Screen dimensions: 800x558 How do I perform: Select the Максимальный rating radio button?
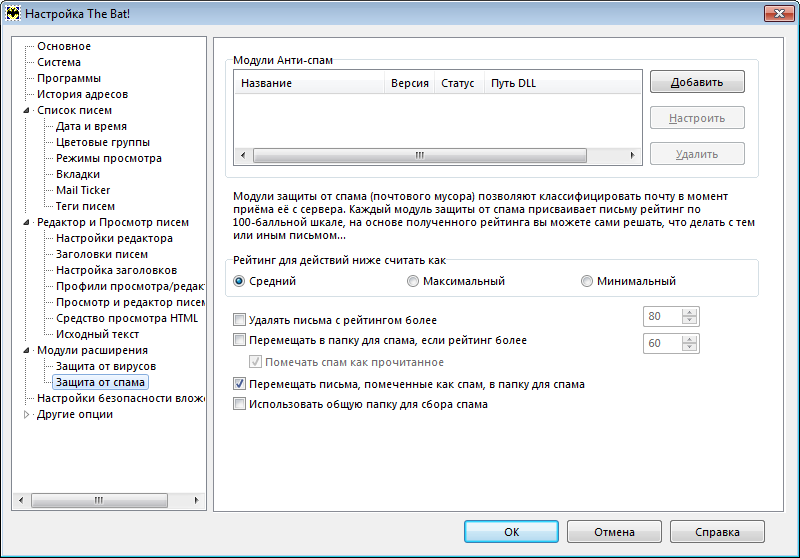click(x=413, y=282)
